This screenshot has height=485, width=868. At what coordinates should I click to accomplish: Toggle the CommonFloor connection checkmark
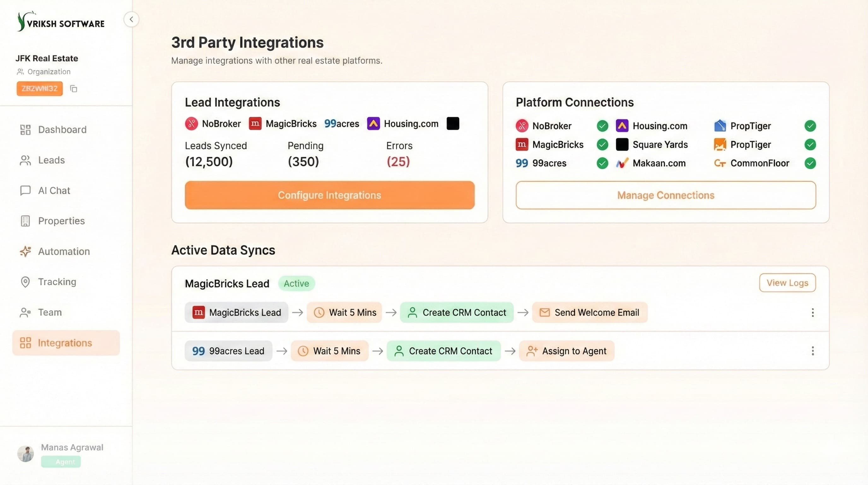811,163
